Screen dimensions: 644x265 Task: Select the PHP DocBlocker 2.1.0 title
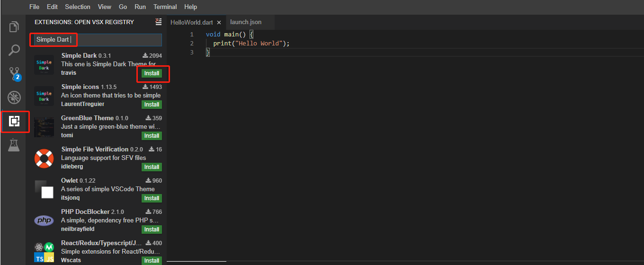pos(93,212)
